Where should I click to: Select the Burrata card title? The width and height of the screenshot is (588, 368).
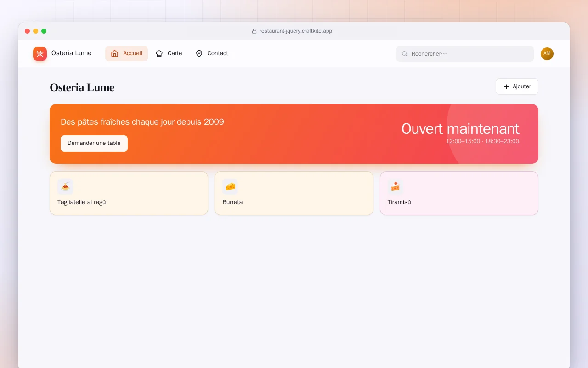click(232, 202)
